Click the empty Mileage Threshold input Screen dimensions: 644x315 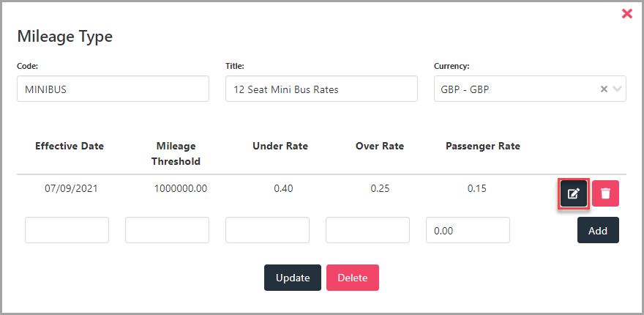167,230
